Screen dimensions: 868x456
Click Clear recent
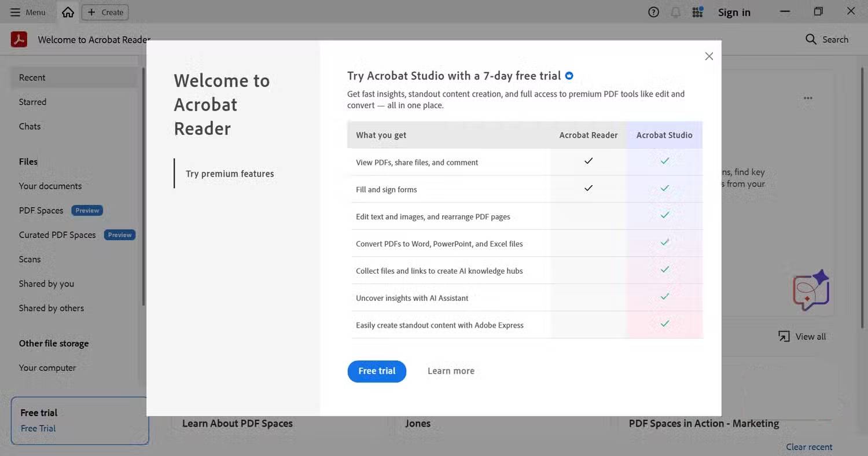pos(809,447)
